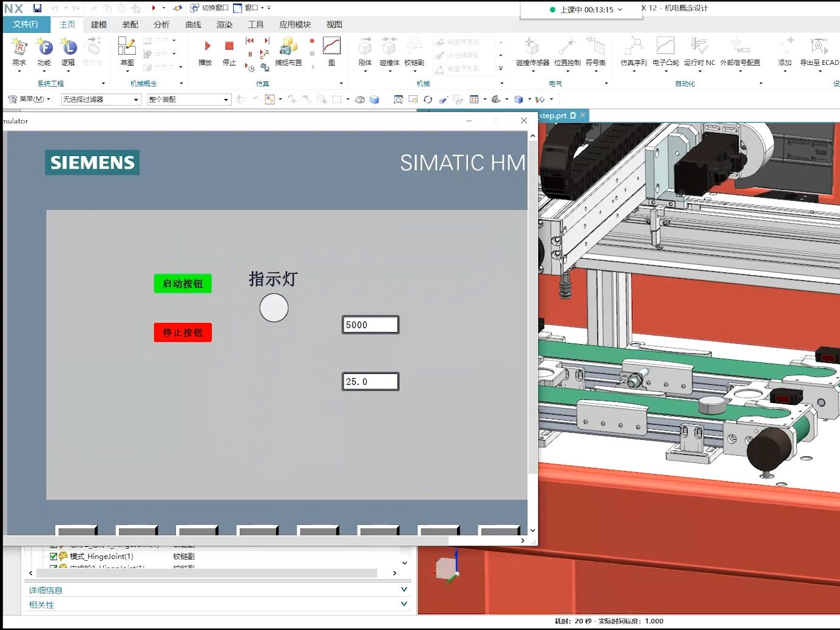Open the 图 (Graph) tool
Viewport: 840px width, 630px height.
click(331, 52)
